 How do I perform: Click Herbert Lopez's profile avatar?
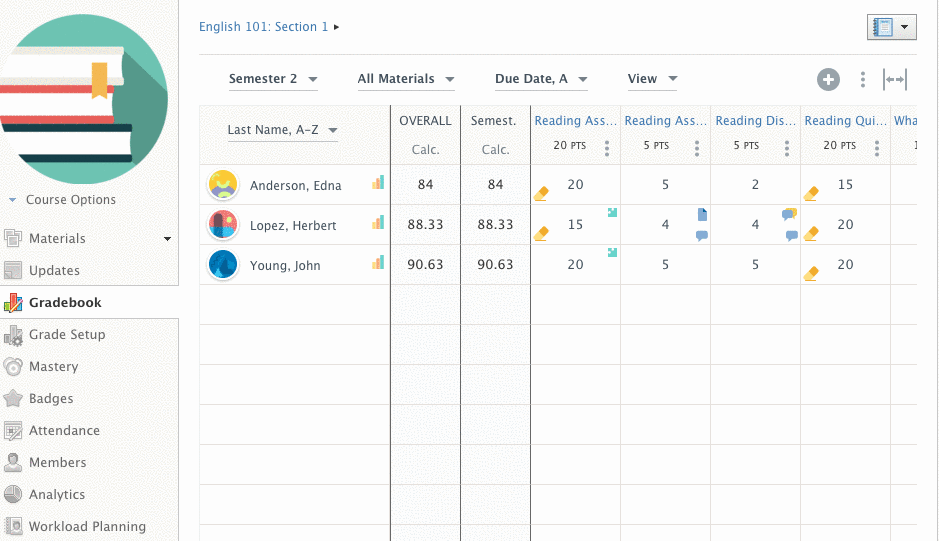point(223,225)
